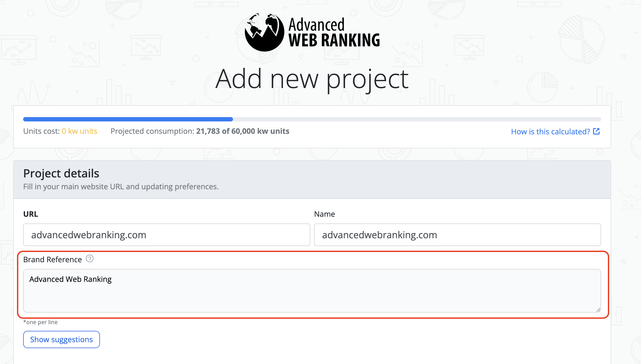Focus the project Name input field
This screenshot has width=641, height=364.
tap(457, 235)
